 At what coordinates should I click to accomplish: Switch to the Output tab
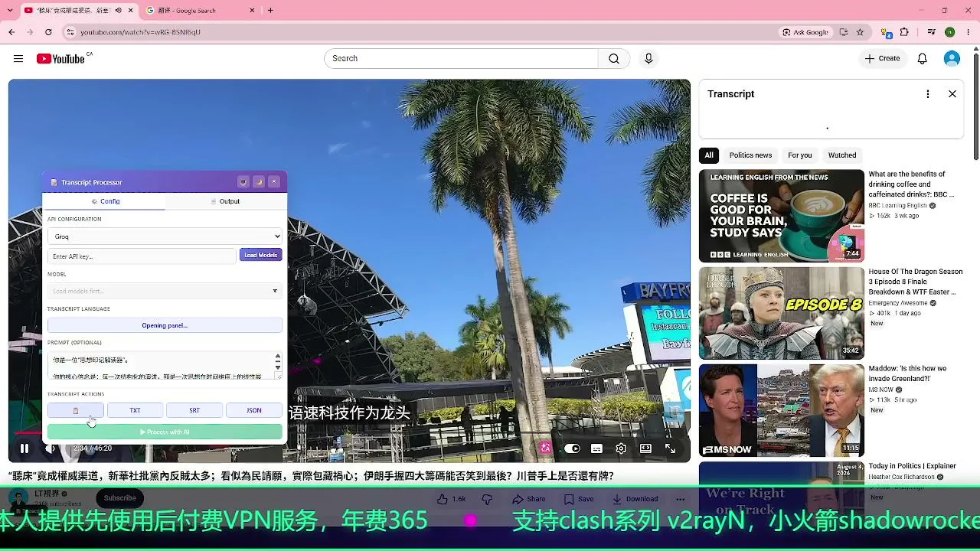[225, 201]
